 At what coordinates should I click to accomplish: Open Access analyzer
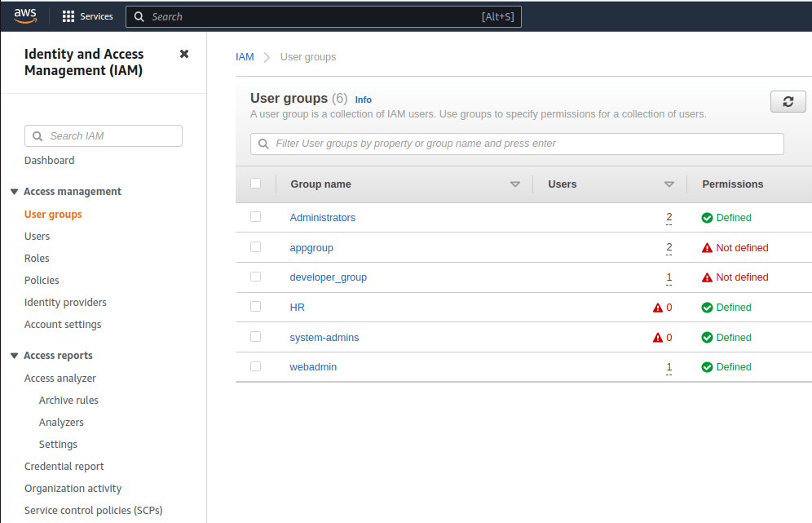pyautogui.click(x=60, y=379)
